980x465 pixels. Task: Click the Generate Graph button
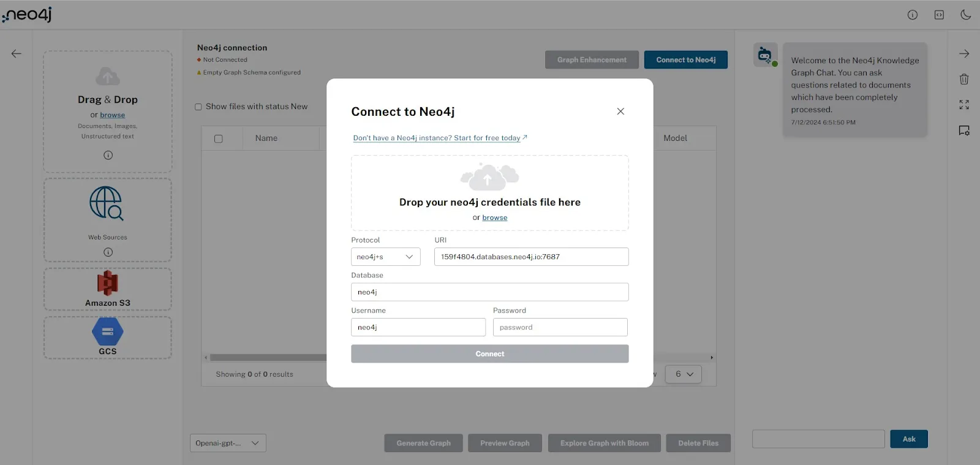pyautogui.click(x=423, y=443)
